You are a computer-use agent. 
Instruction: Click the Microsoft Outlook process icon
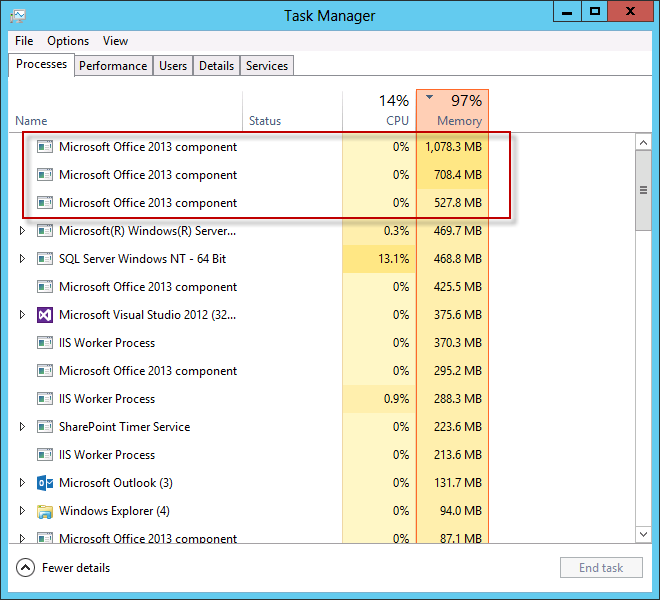point(44,483)
